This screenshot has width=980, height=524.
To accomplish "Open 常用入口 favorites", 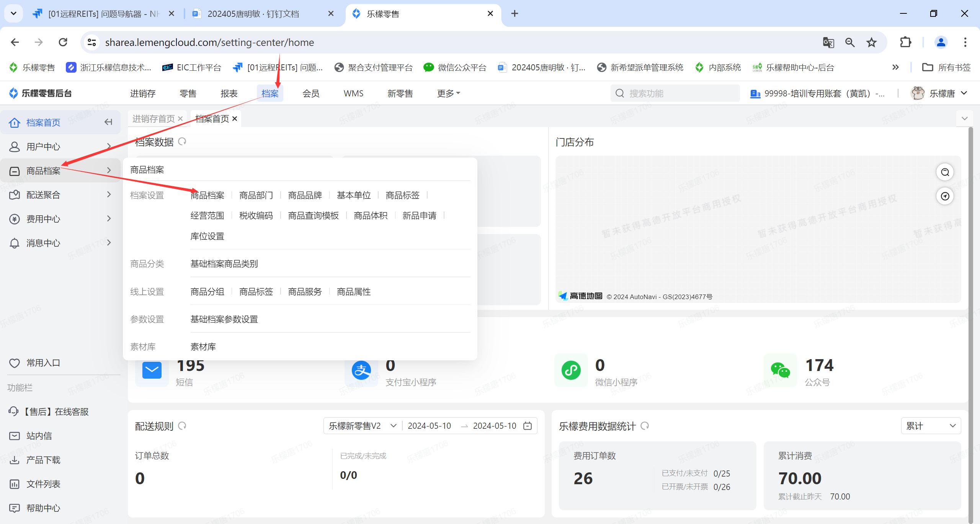I will pos(34,363).
